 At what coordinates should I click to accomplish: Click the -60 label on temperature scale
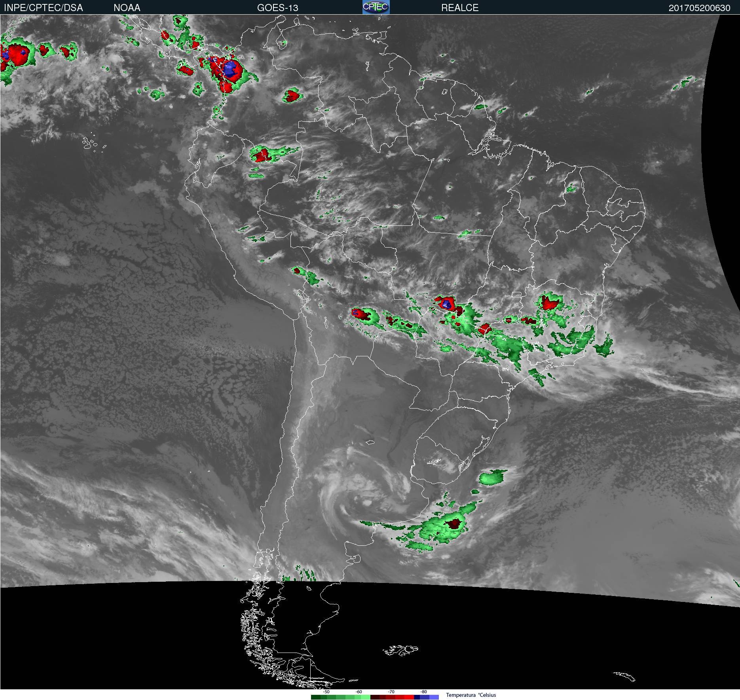pyautogui.click(x=359, y=692)
